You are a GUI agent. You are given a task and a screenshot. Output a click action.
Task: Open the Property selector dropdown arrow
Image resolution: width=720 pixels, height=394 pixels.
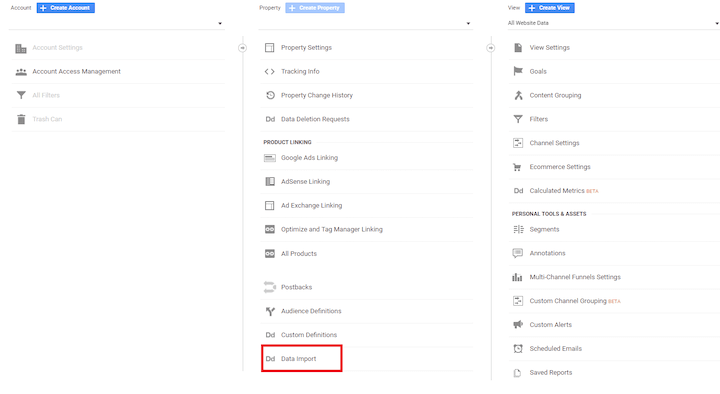pyautogui.click(x=468, y=23)
